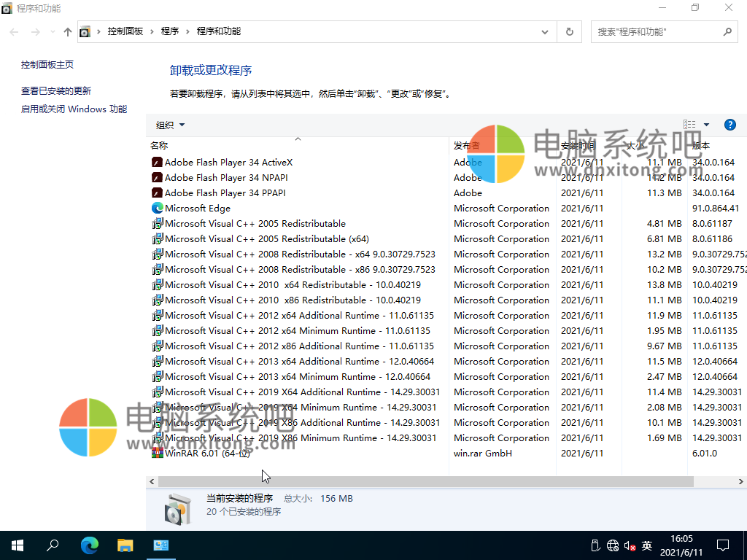Screen dimensions: 747x560
Task: Click the icon of Visual C++ 2008 Redistributable x64
Action: coord(158,254)
